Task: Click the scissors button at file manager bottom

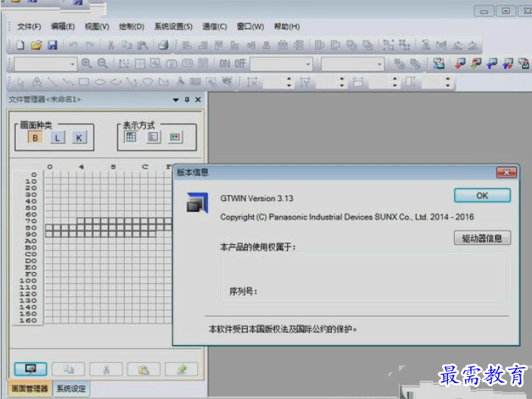Action: click(x=107, y=369)
